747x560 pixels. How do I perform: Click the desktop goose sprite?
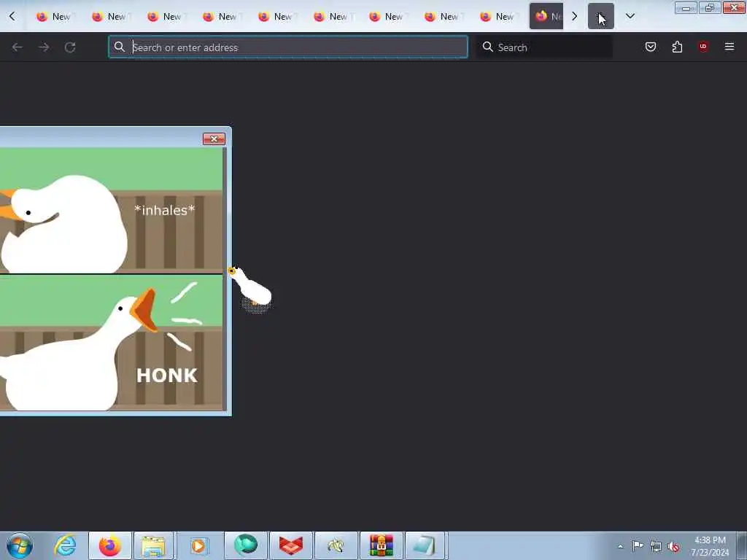[x=251, y=289]
